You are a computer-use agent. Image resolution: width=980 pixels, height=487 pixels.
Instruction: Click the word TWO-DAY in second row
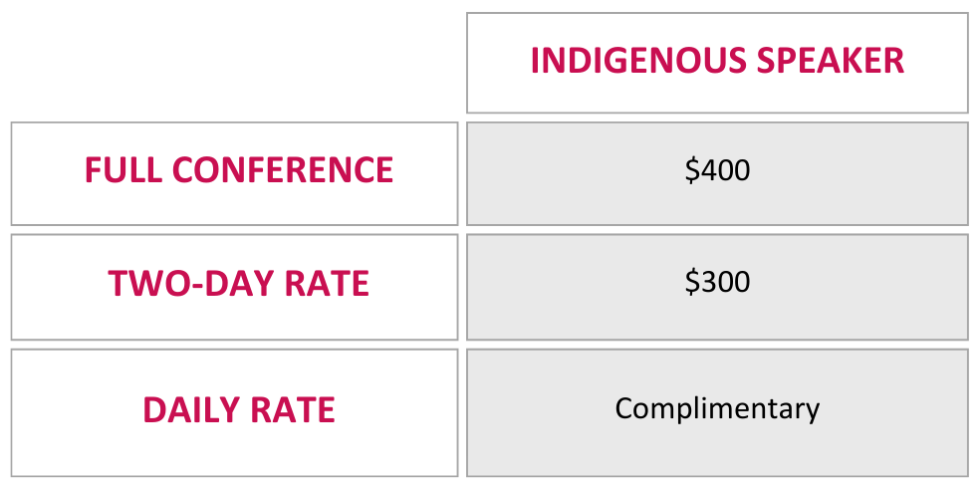click(191, 283)
